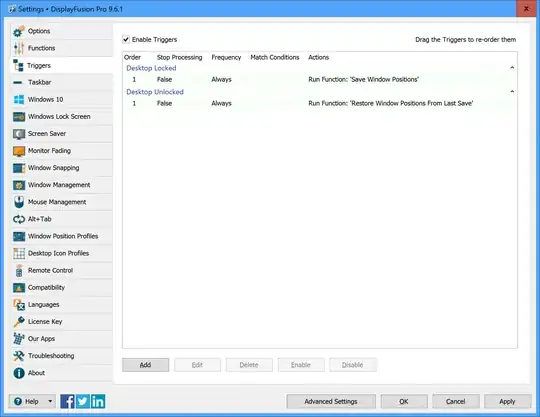Open the Options settings page

[x=61, y=31]
